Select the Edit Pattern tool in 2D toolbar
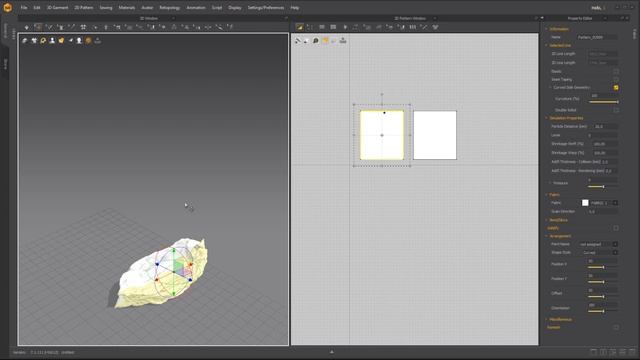Image resolution: width=640 pixels, height=360 pixels. point(310,27)
